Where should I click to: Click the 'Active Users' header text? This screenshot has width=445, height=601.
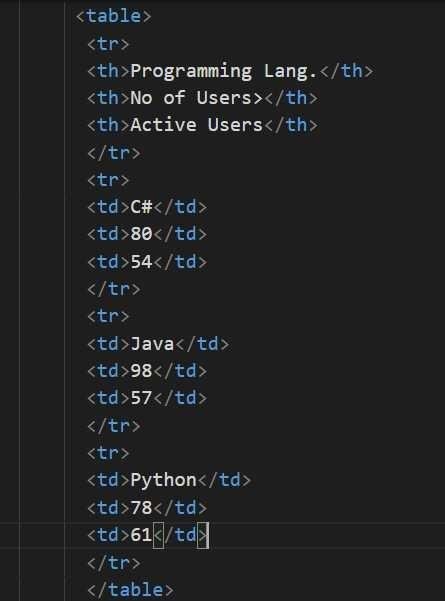[196, 125]
